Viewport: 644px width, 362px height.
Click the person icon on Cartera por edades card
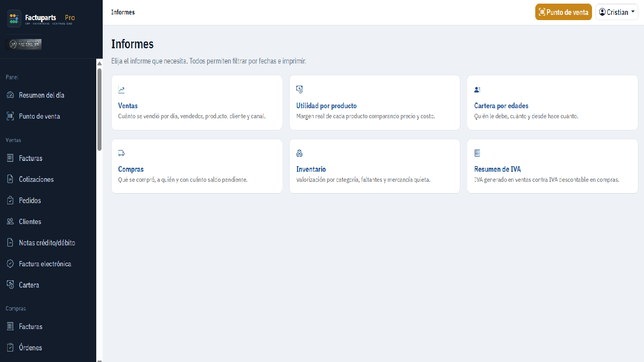(x=477, y=90)
